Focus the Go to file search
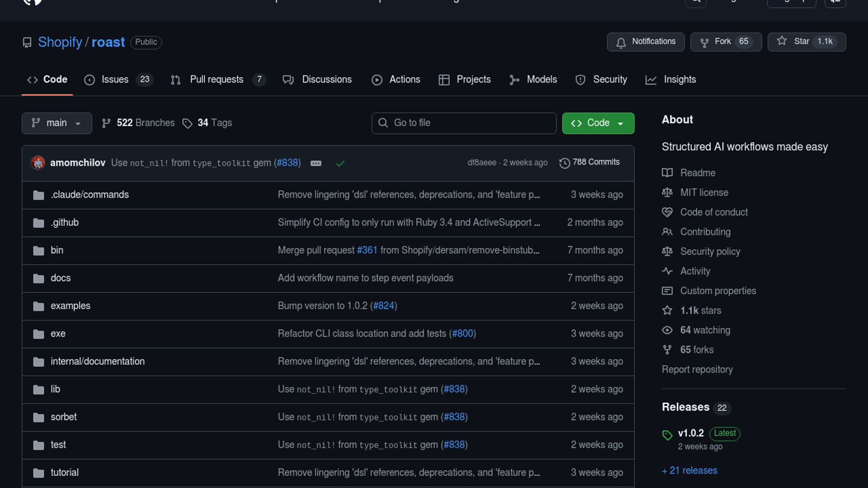 click(464, 123)
